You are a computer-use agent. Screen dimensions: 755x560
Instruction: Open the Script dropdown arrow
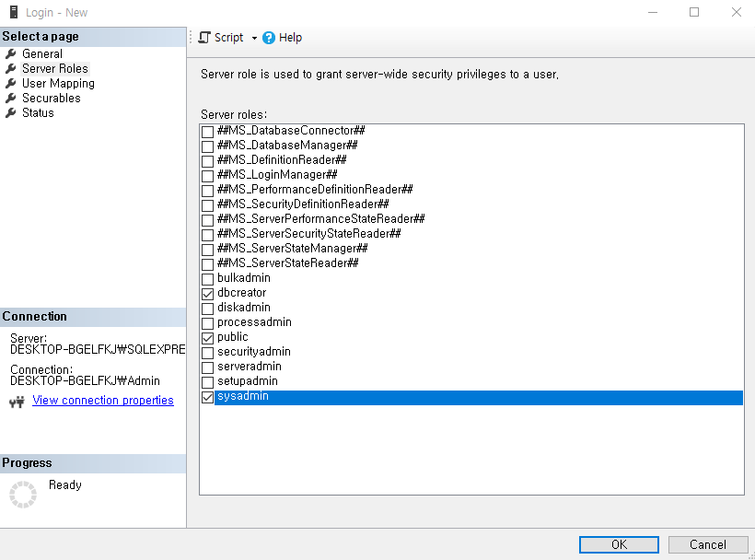click(254, 38)
